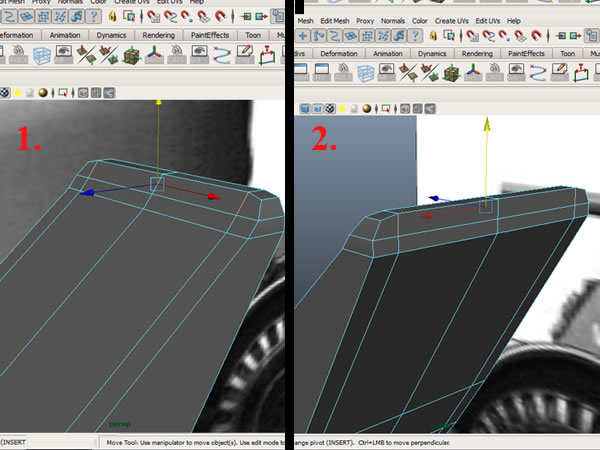Click red X-axis arrow in left viewport

(213, 197)
